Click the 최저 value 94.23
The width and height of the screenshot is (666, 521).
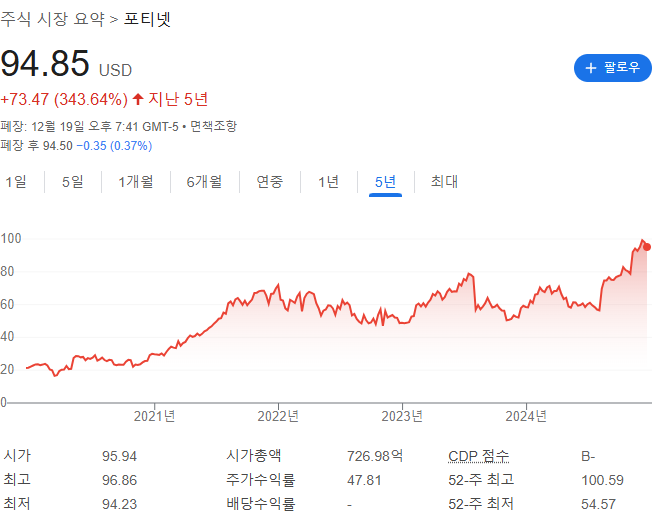(119, 504)
